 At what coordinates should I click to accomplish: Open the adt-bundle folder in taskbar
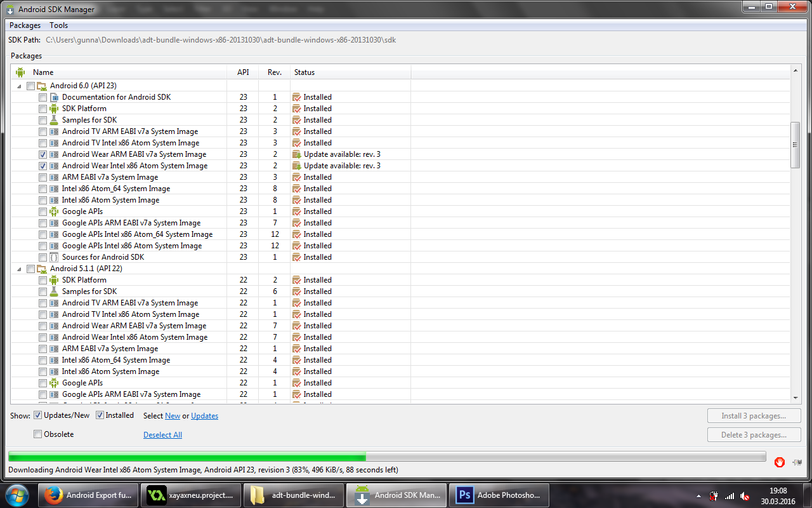pyautogui.click(x=293, y=495)
